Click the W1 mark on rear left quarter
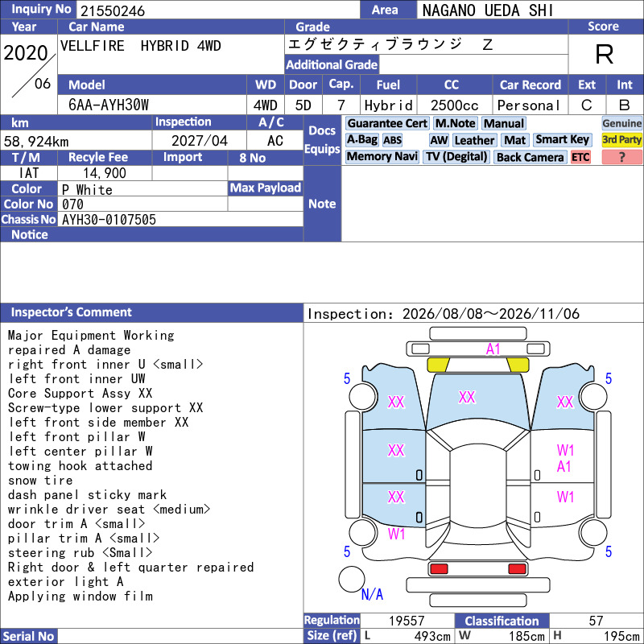This screenshot has height=644, width=644. (x=396, y=534)
